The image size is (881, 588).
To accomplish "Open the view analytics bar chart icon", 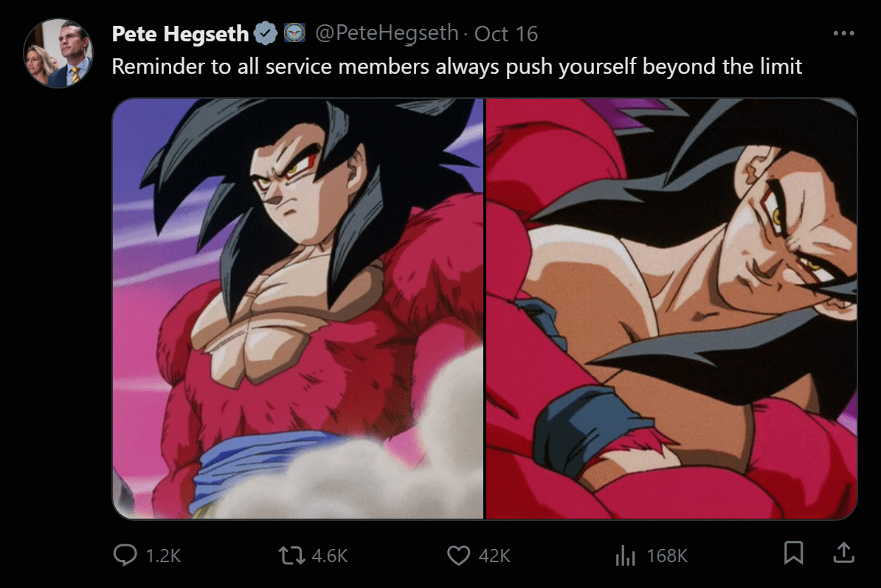I will click(x=626, y=556).
